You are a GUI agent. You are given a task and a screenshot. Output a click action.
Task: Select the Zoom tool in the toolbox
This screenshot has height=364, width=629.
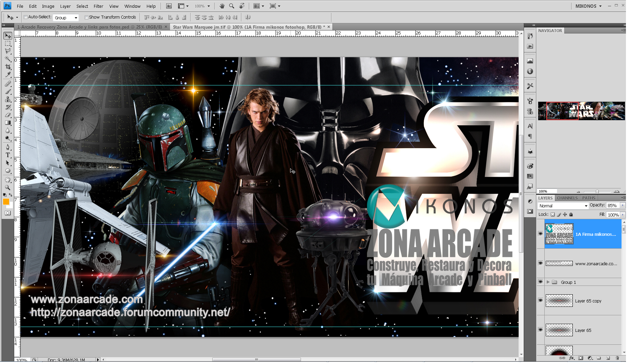click(8, 187)
